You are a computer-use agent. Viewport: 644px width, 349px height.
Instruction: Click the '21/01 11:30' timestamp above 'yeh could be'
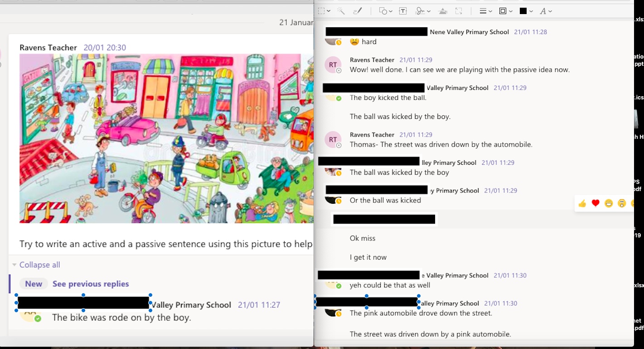(510, 275)
